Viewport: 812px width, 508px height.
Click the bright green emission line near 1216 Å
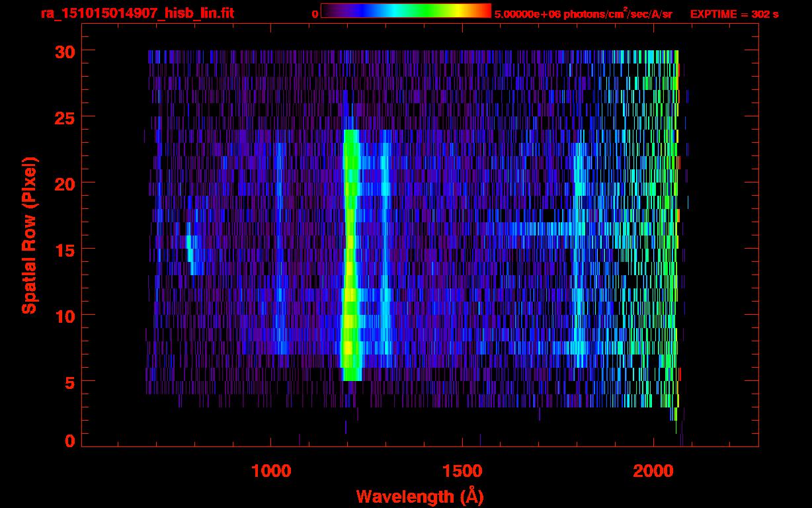point(350,255)
